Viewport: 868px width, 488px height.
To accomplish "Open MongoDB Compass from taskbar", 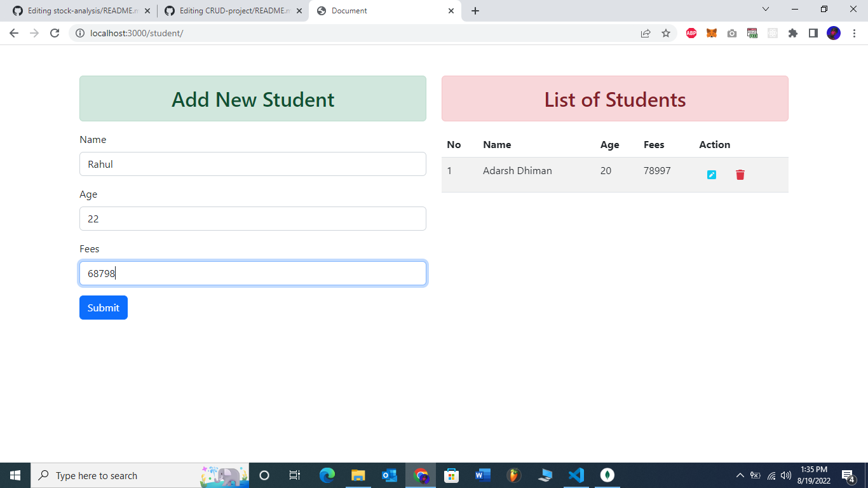I will pos(607,475).
